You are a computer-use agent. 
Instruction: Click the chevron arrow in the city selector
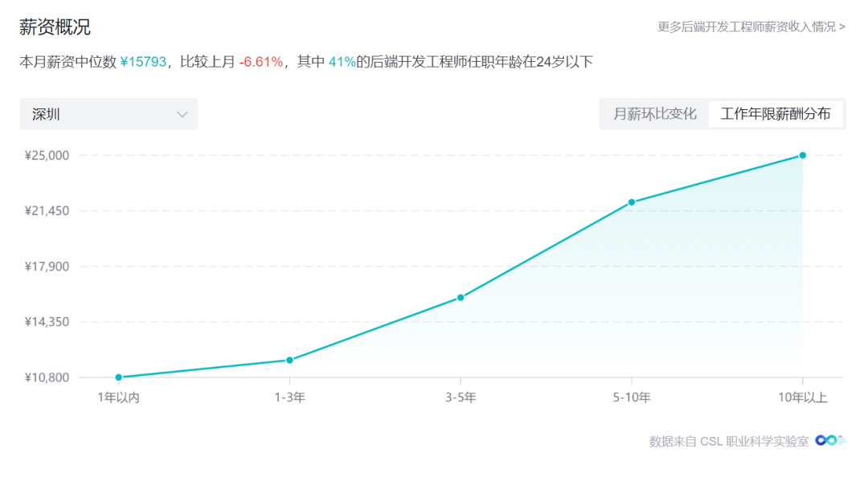[x=182, y=114]
